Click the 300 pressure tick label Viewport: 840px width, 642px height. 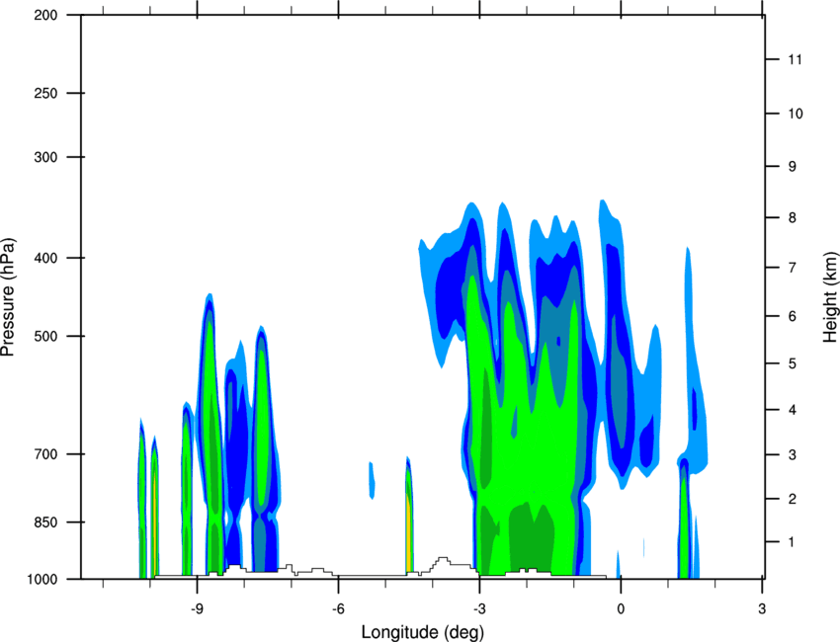point(45,157)
